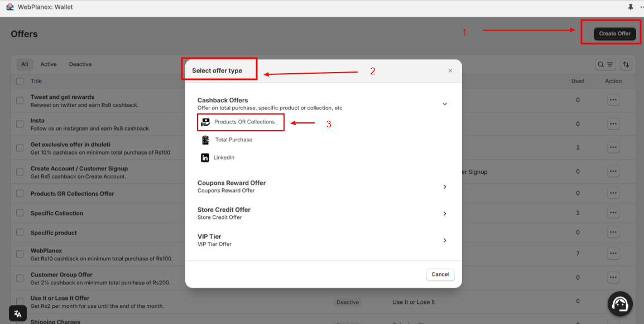
Task: Cancel the Select offer type dialog
Action: coord(440,274)
